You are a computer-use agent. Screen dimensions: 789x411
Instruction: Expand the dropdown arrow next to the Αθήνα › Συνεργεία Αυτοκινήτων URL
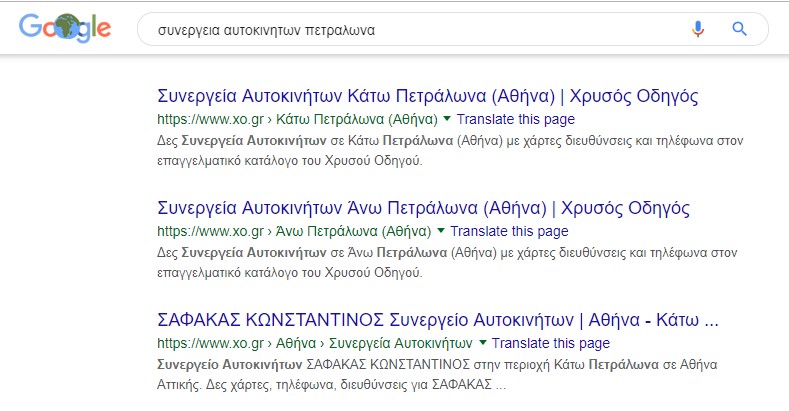[x=483, y=343]
